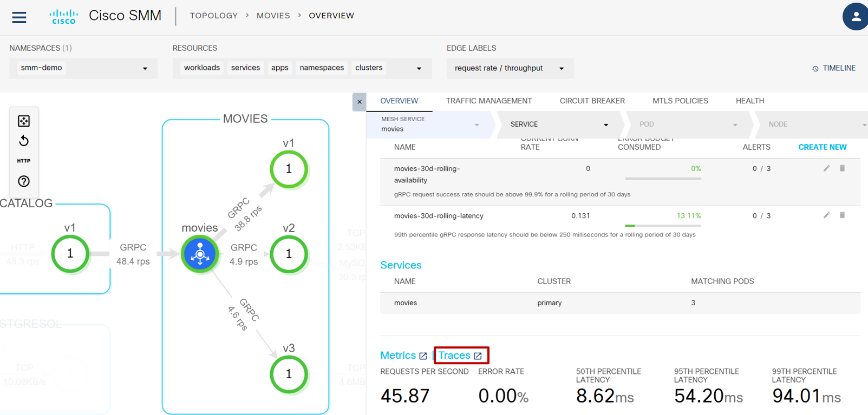Click the fit-to-screen topology icon

[24, 121]
